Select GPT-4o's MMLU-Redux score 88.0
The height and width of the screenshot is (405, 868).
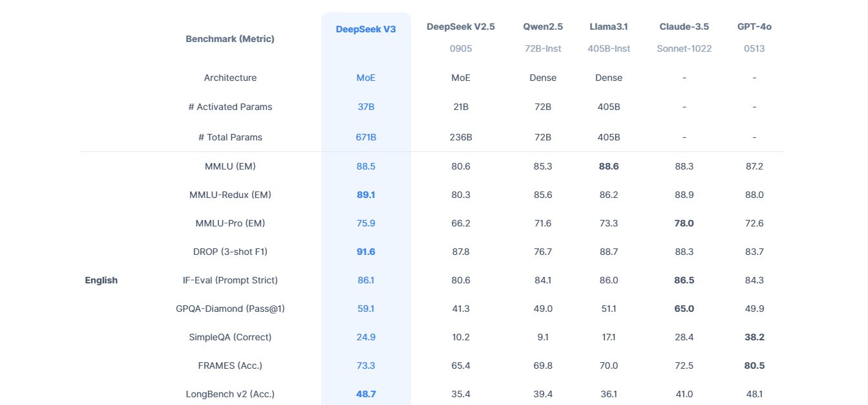point(754,195)
